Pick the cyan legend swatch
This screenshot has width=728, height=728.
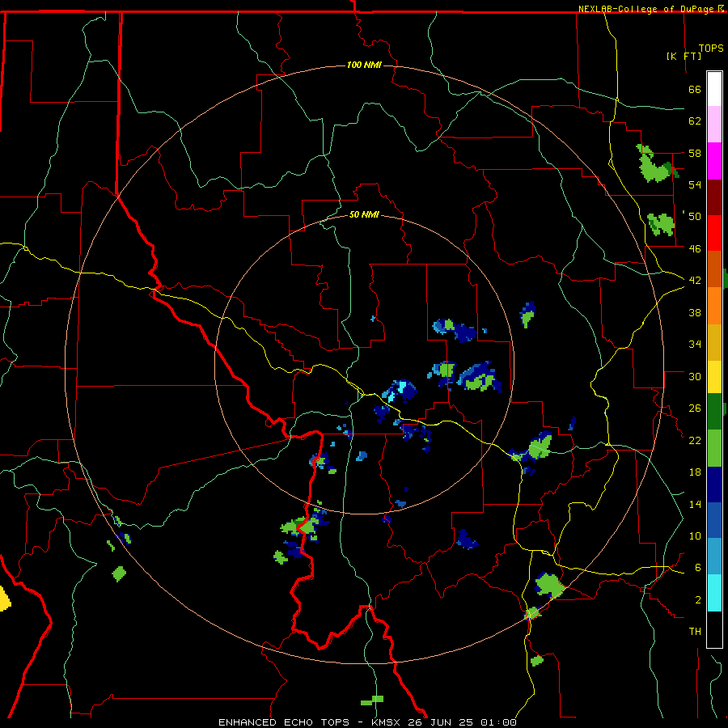tap(714, 593)
